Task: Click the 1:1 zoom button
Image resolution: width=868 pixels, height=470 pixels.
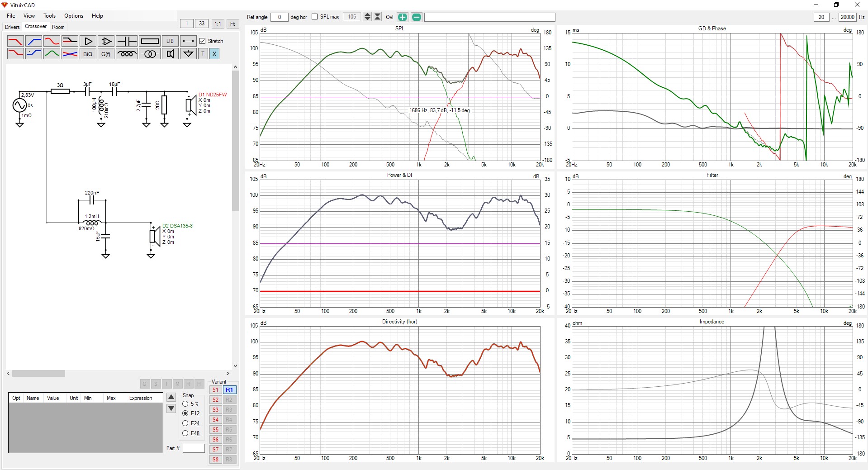Action: tap(218, 24)
